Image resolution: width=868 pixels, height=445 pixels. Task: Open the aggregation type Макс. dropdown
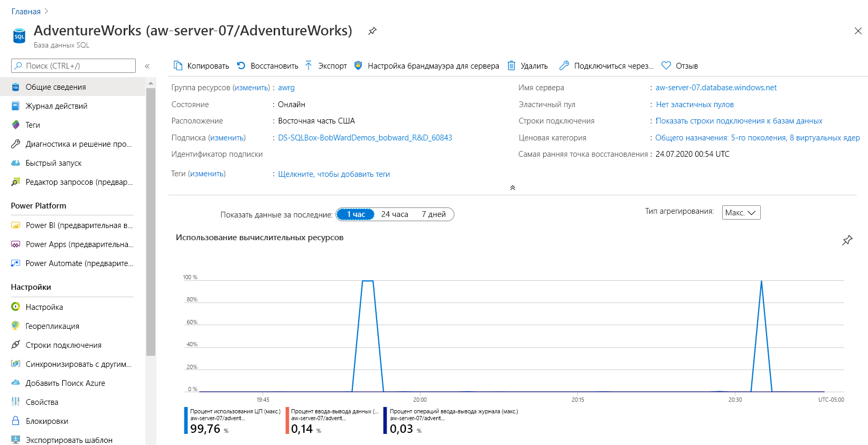[x=741, y=213]
